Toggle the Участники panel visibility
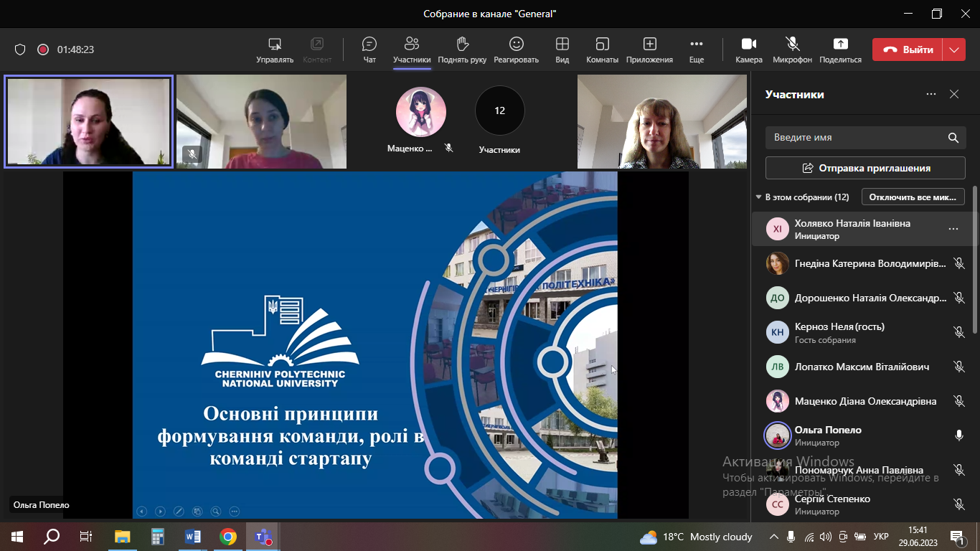980x551 pixels. [x=412, y=50]
